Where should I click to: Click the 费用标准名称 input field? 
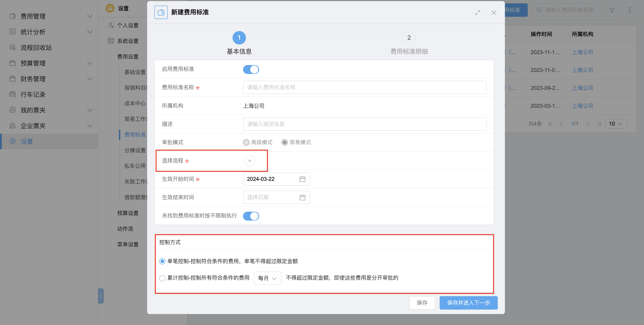click(x=364, y=87)
